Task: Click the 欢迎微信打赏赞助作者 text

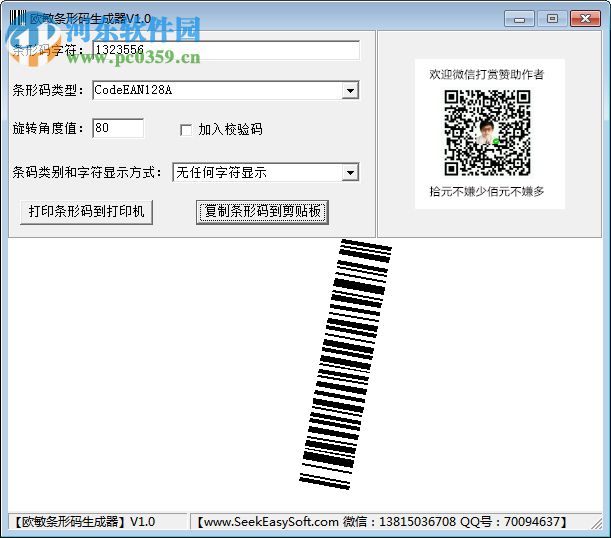Action: 487,74
